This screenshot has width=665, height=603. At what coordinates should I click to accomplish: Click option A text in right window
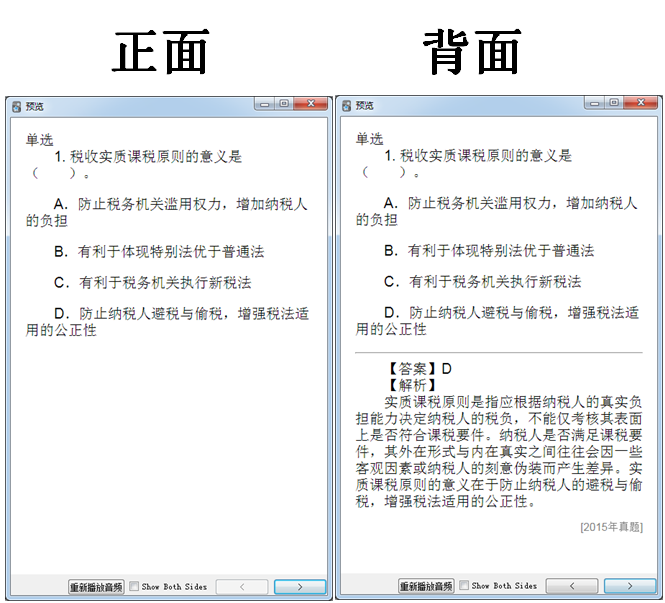pos(497,212)
